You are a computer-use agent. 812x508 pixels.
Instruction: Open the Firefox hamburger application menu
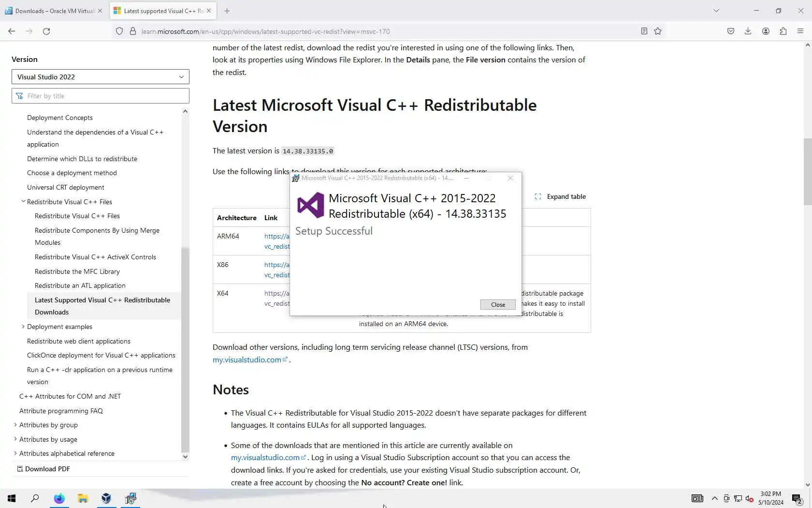tap(800, 31)
